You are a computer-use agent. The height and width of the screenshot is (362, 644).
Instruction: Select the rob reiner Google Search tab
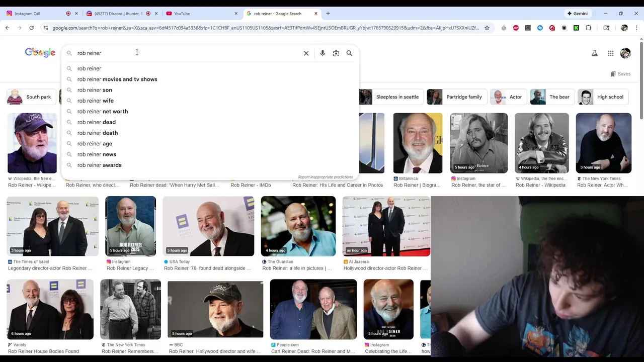pos(282,14)
